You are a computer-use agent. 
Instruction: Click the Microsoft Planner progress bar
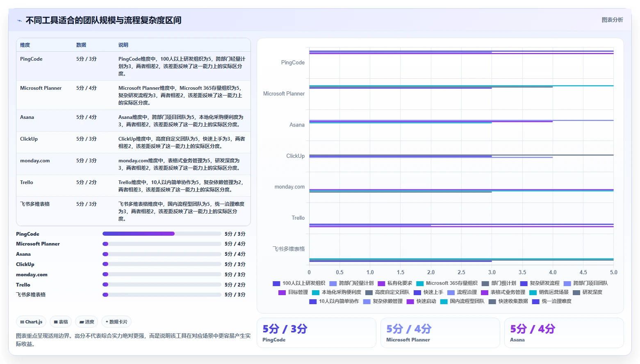click(162, 244)
